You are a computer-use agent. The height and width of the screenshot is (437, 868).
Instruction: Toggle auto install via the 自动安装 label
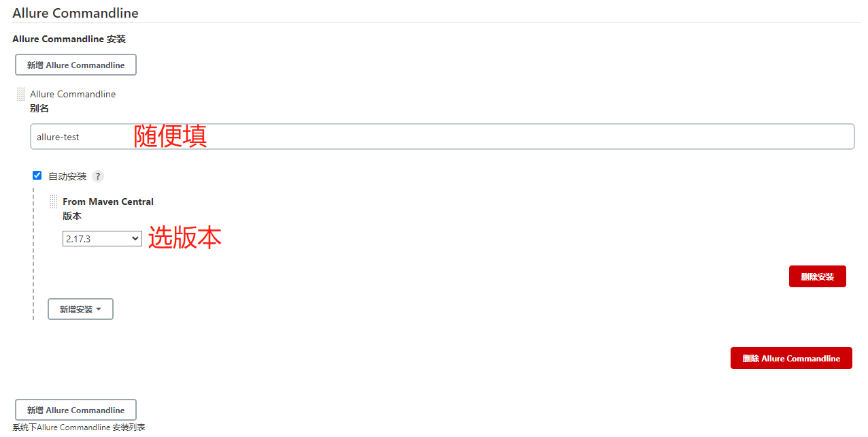(67, 176)
